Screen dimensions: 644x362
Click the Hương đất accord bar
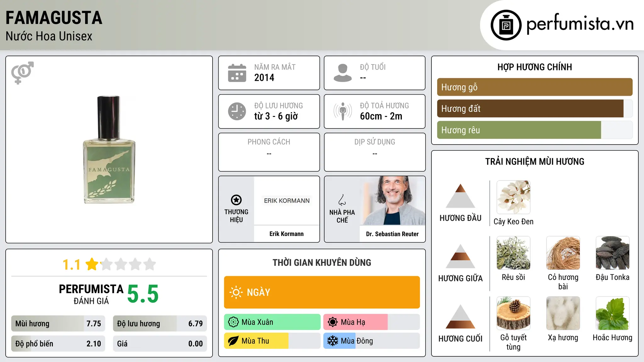tap(535, 108)
